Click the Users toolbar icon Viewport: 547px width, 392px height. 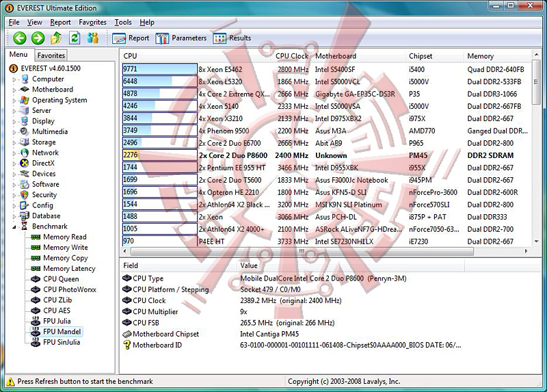92,38
